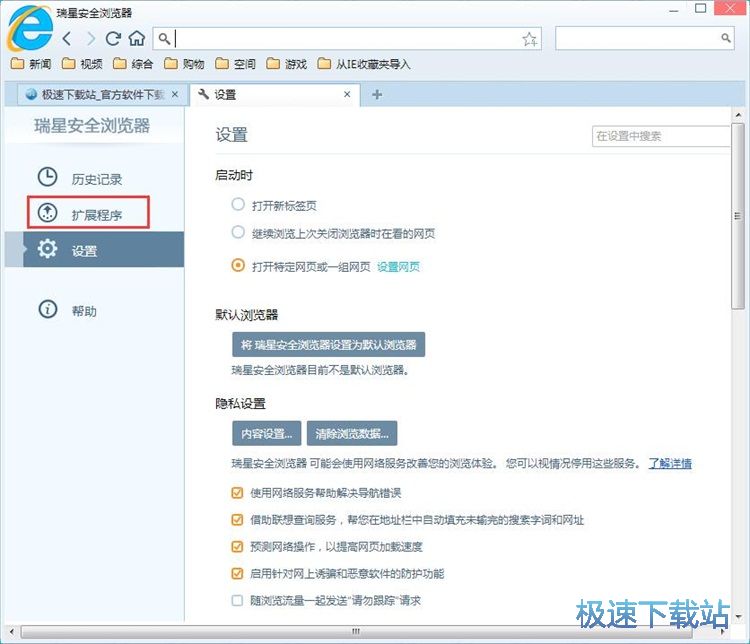Click the Rising browser logo
Image resolution: width=750 pixels, height=644 pixels.
pos(30,28)
